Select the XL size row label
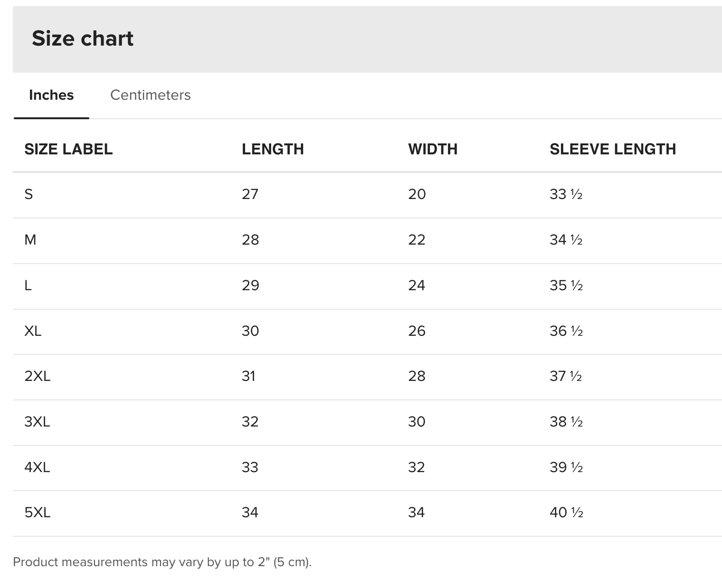722x588 pixels. (33, 331)
